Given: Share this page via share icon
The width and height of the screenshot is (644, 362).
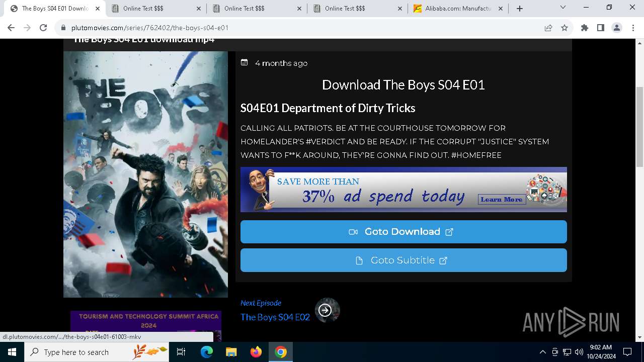Looking at the screenshot, I should [x=548, y=28].
